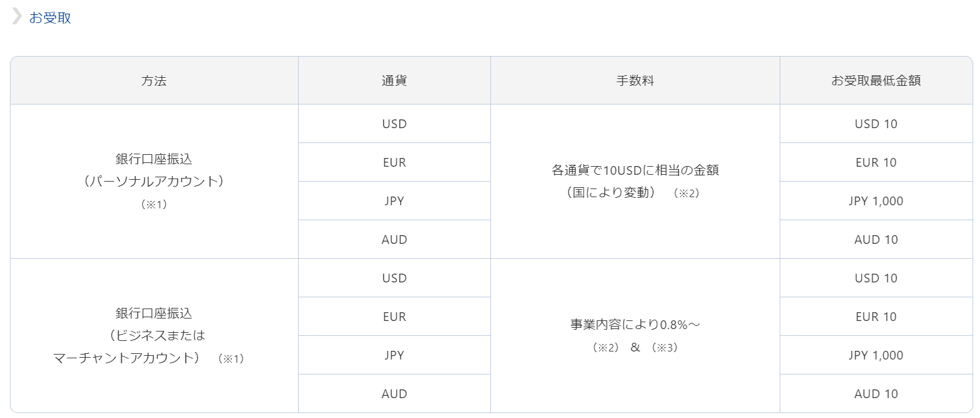Select the パーソナルアカウント bank transfer cell
980x418 pixels.
click(154, 181)
